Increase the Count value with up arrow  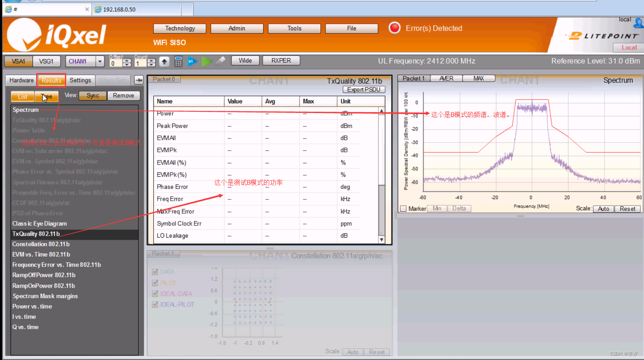click(151, 60)
